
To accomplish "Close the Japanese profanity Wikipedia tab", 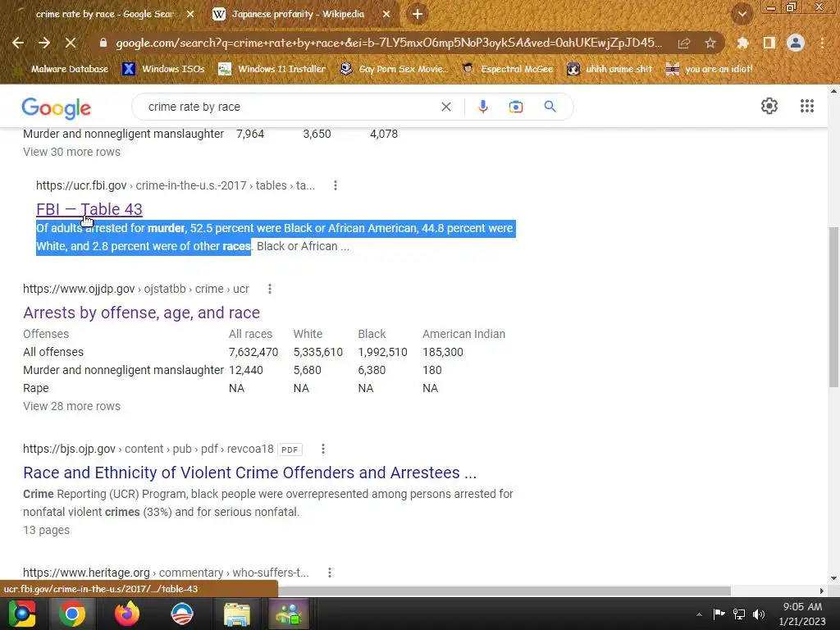I will click(386, 15).
